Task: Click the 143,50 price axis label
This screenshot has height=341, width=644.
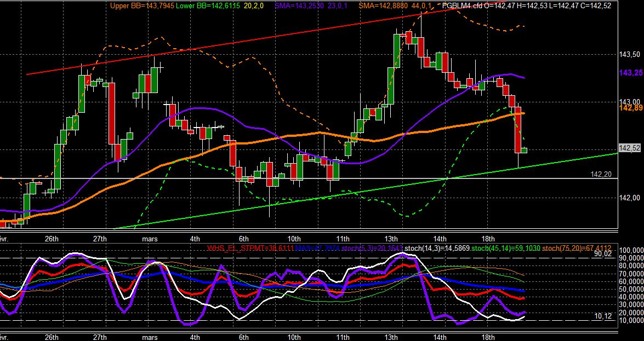Action: pos(629,55)
